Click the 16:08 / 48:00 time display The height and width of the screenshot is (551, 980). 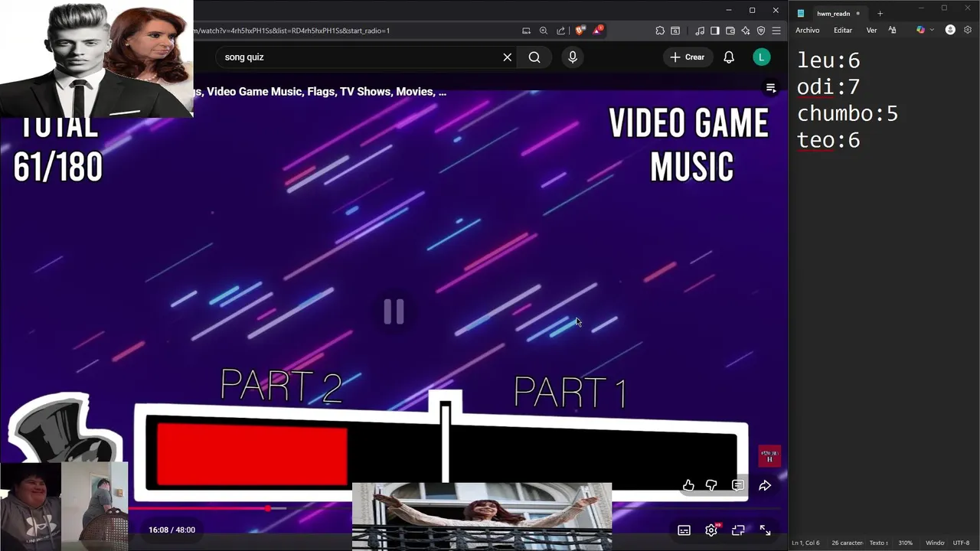(x=171, y=530)
